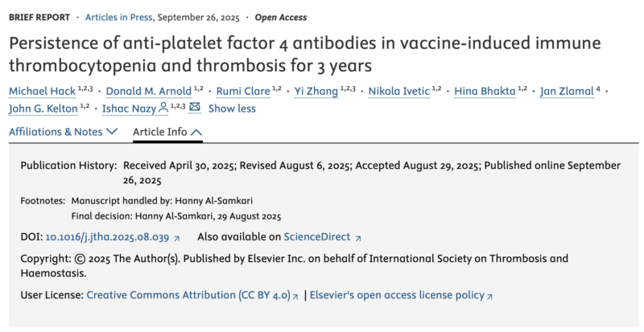Click the external arrow icon after the DOI
This screenshot has height=332, width=644.
coord(177,238)
